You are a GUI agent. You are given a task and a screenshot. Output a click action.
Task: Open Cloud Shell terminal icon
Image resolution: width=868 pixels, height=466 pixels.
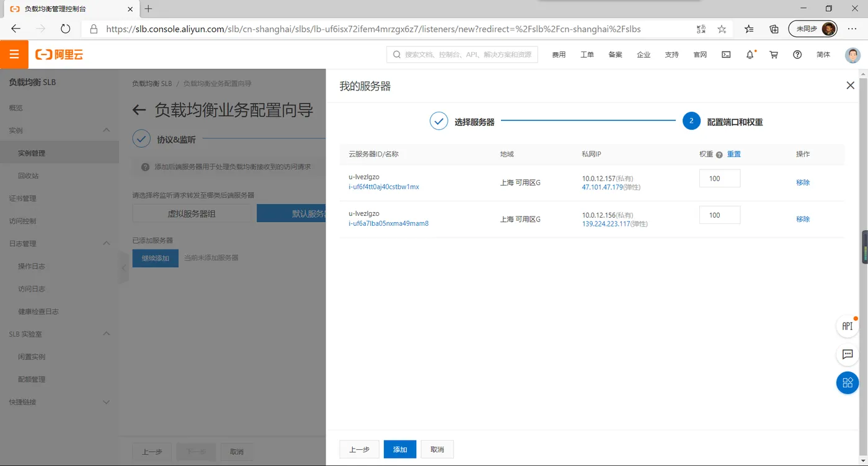pos(726,55)
